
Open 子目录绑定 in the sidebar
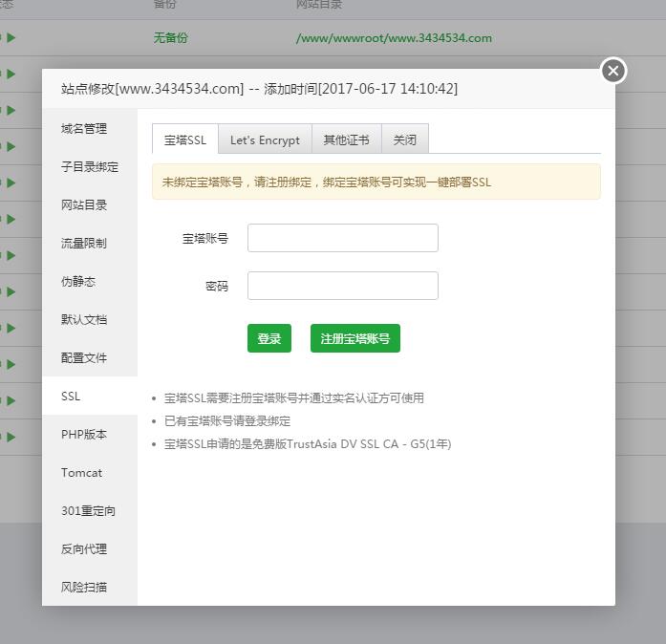tap(90, 166)
